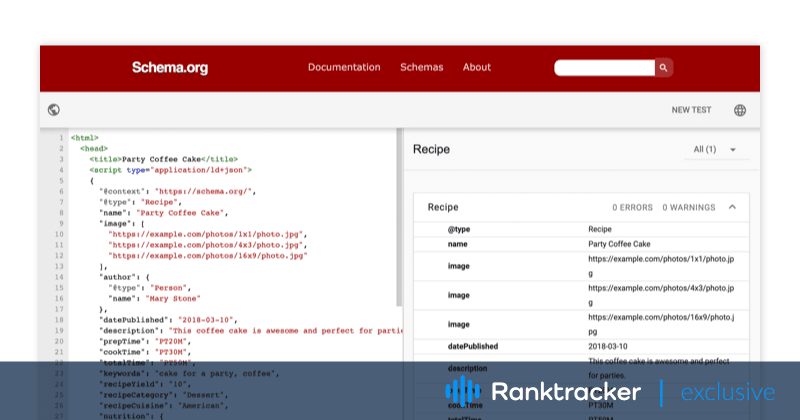The width and height of the screenshot is (800, 420).
Task: Click the code editor vertical scrollbar
Action: (399, 220)
